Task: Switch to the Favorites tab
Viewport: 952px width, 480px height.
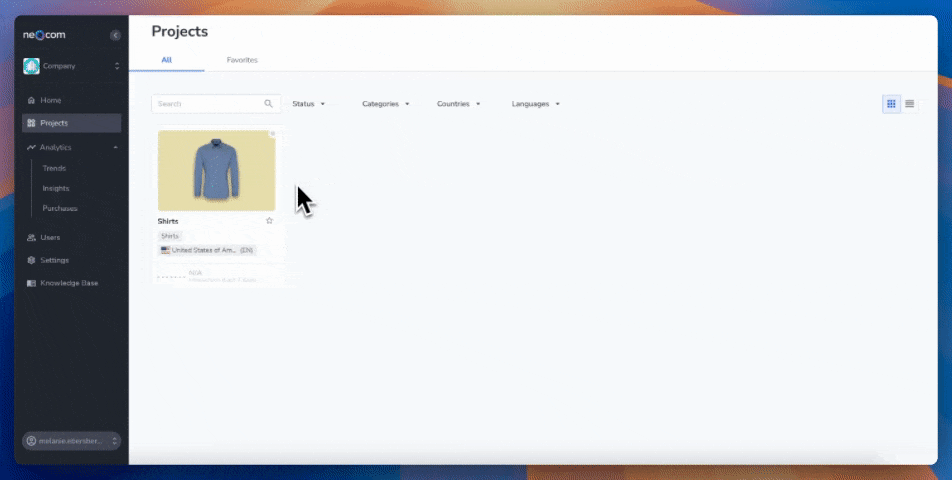Action: coord(242,60)
